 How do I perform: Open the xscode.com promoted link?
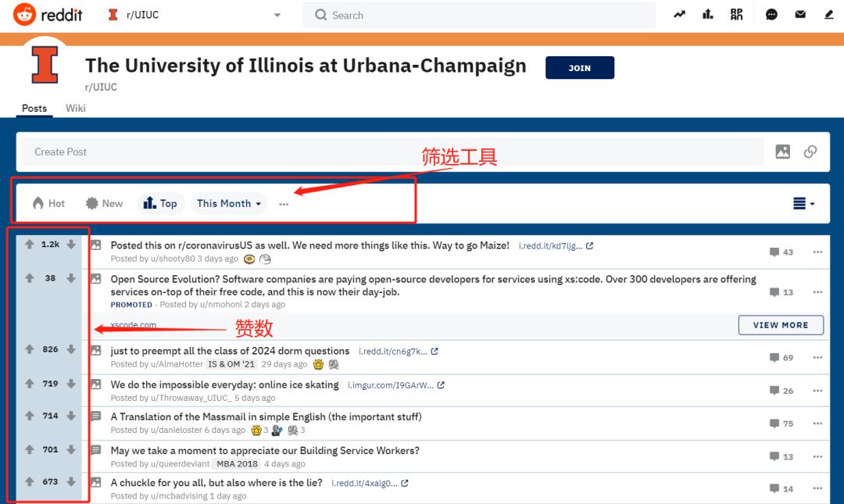(134, 325)
